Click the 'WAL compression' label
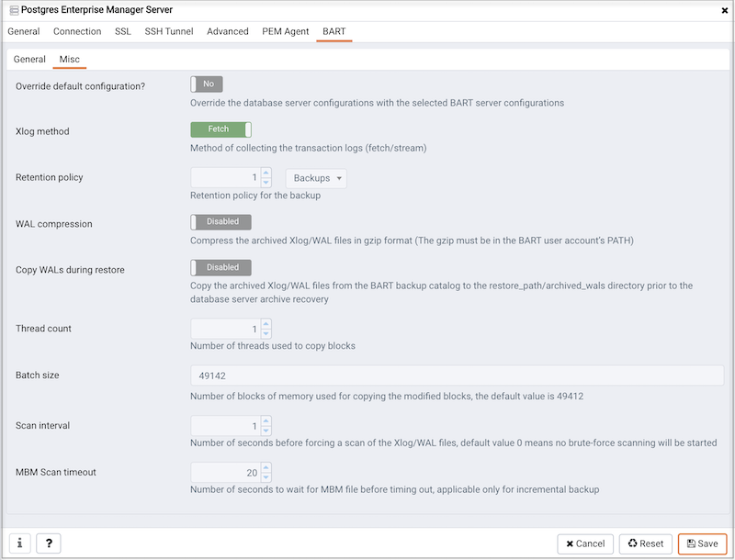This screenshot has width=735, height=560. coord(54,224)
